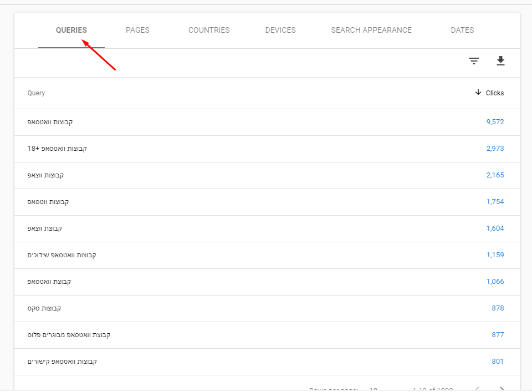Screen dimensions: 532x392
Task: Open the COUNTRIES tab
Action: coord(209,30)
